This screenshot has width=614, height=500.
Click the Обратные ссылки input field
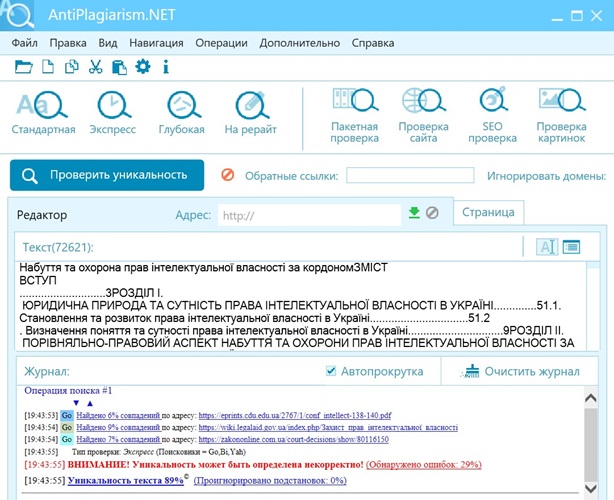[x=410, y=175]
